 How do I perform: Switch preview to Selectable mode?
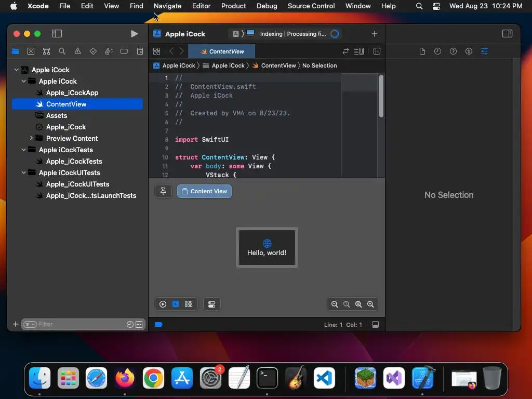[176, 304]
